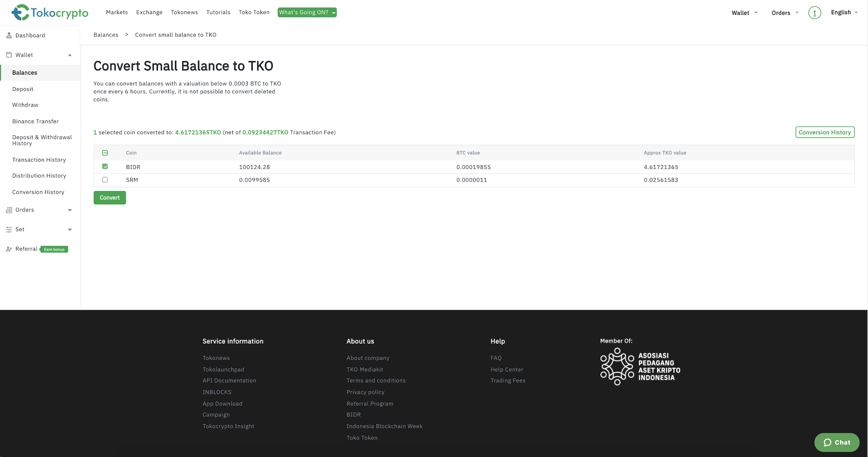Toggle the select-all coins checkbox

(105, 153)
